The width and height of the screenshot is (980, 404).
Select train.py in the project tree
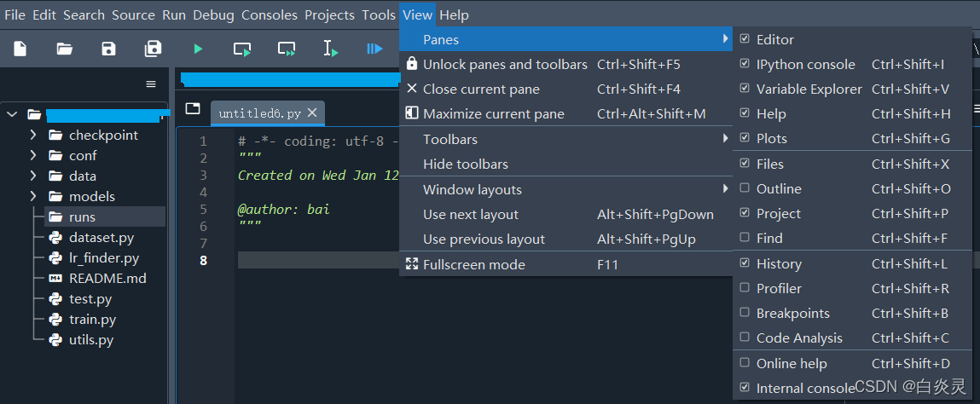tap(92, 320)
